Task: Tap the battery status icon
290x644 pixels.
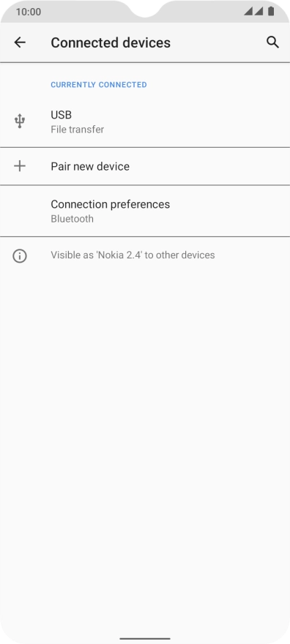Action: (x=271, y=11)
